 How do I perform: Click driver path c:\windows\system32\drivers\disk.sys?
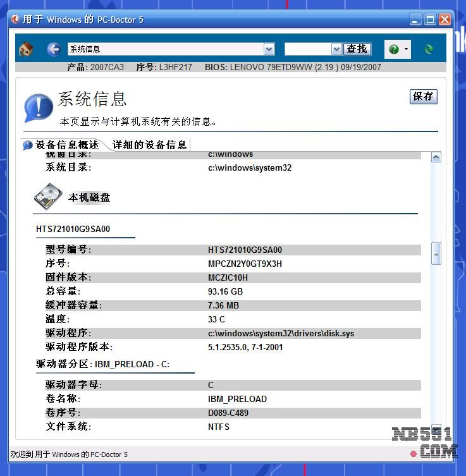click(x=281, y=333)
